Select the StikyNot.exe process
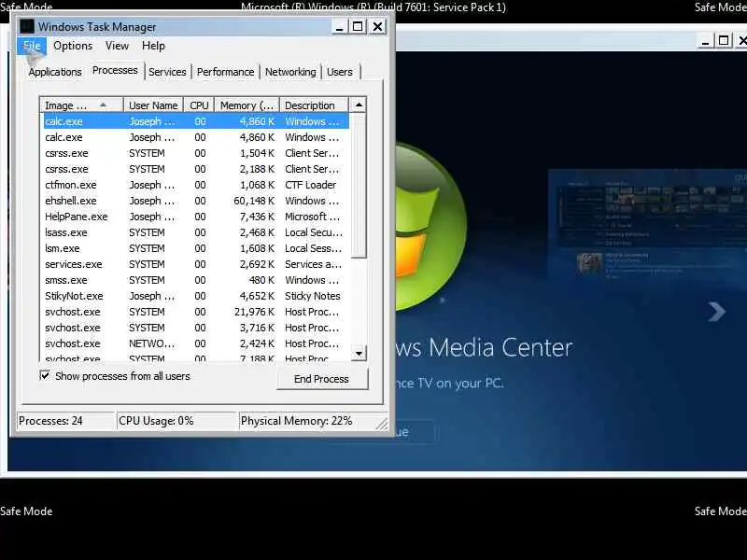Image resolution: width=747 pixels, height=560 pixels. click(196, 296)
